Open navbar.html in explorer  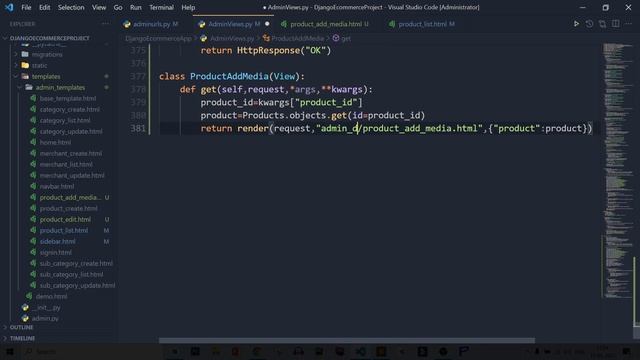(x=57, y=187)
